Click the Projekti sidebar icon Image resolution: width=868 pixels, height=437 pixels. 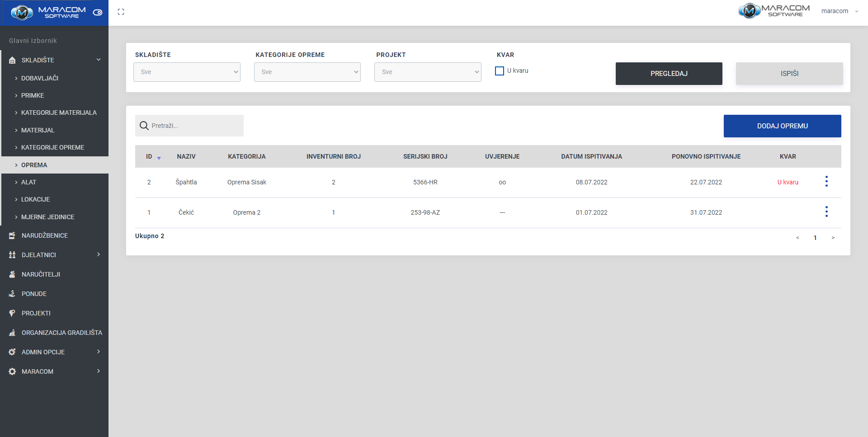(x=12, y=313)
